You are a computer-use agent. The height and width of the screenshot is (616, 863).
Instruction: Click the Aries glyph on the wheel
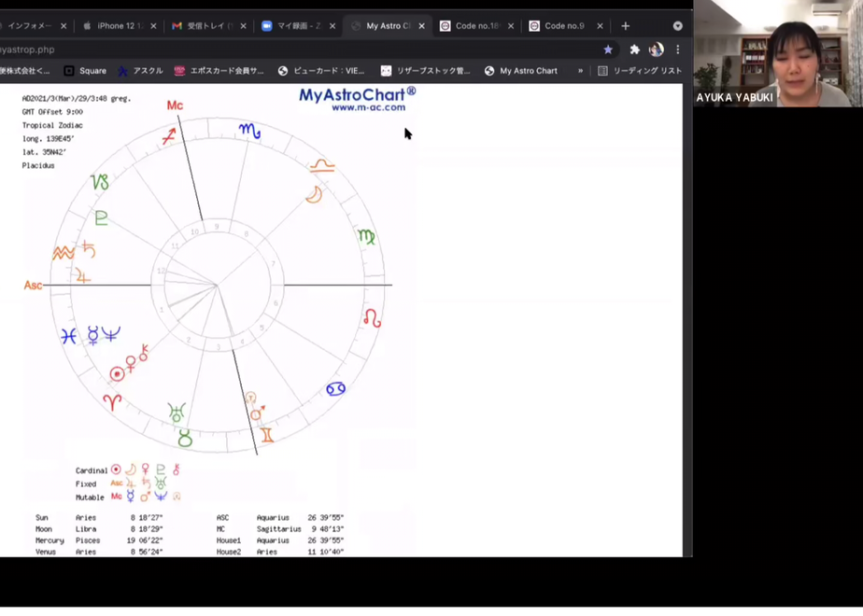point(112,402)
